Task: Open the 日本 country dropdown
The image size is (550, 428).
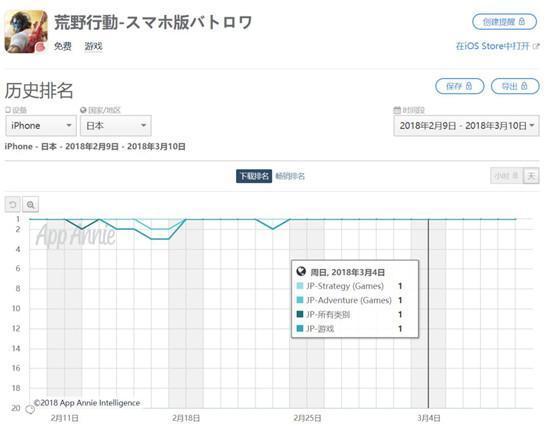Action: point(116,126)
